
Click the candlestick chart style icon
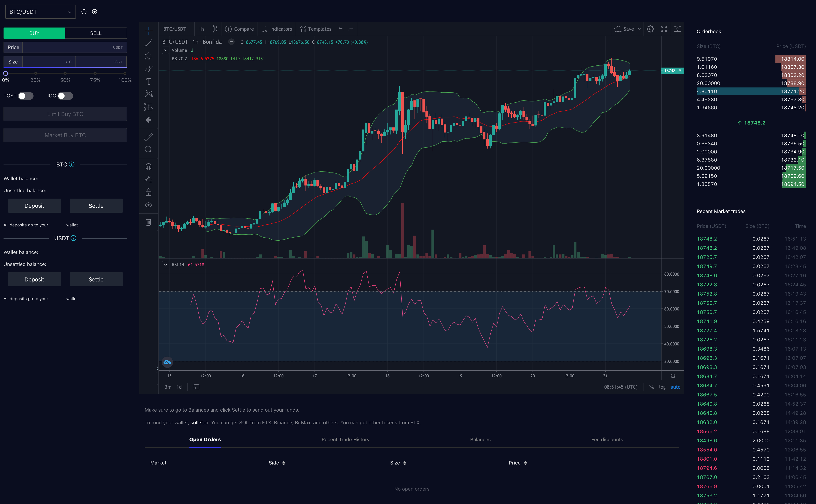(x=215, y=29)
